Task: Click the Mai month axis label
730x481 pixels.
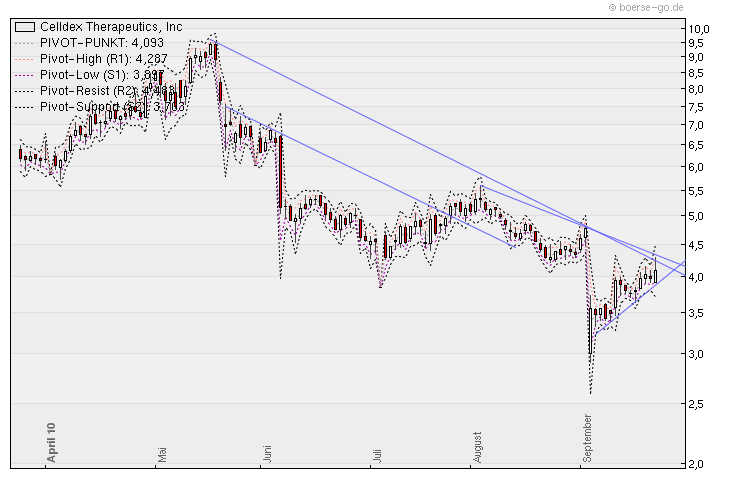Action: pyautogui.click(x=160, y=454)
